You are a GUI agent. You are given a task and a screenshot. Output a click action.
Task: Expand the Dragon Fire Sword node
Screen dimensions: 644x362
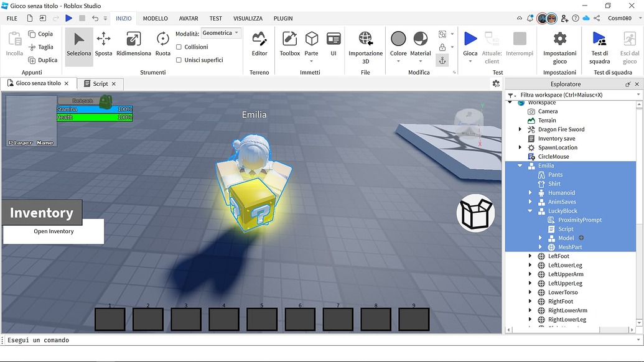(521, 129)
